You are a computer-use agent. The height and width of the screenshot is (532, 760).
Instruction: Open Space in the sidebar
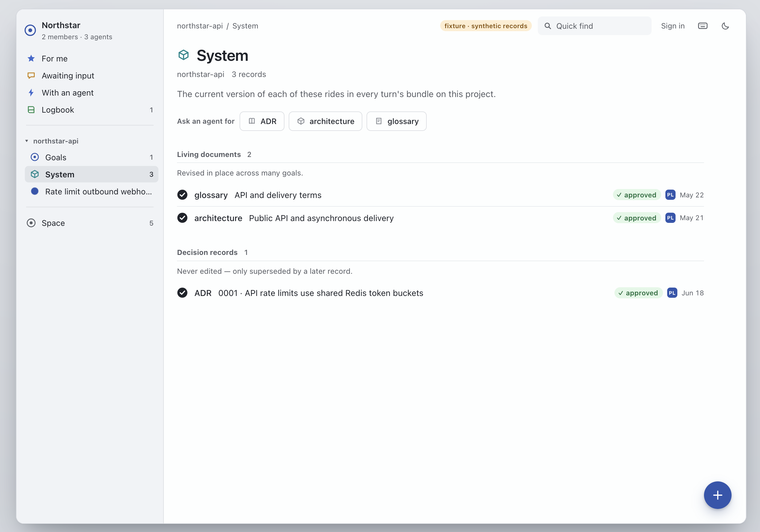pos(90,223)
